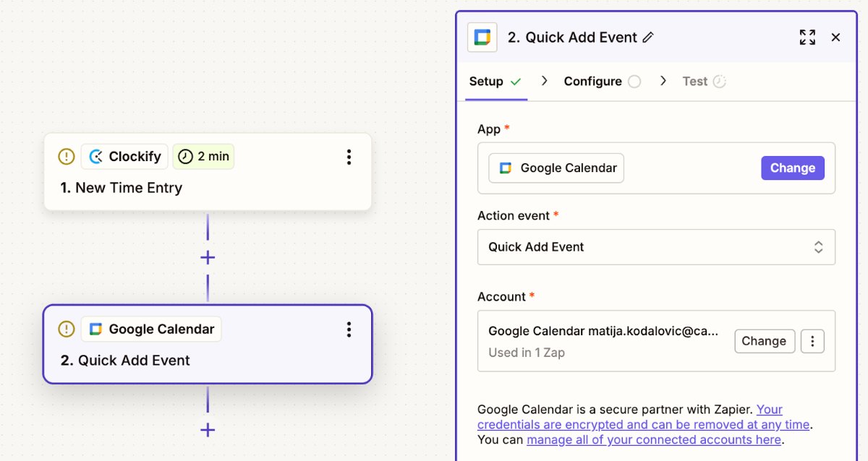The width and height of the screenshot is (868, 461).
Task: Click the Google Calendar account name text
Action: pos(603,331)
